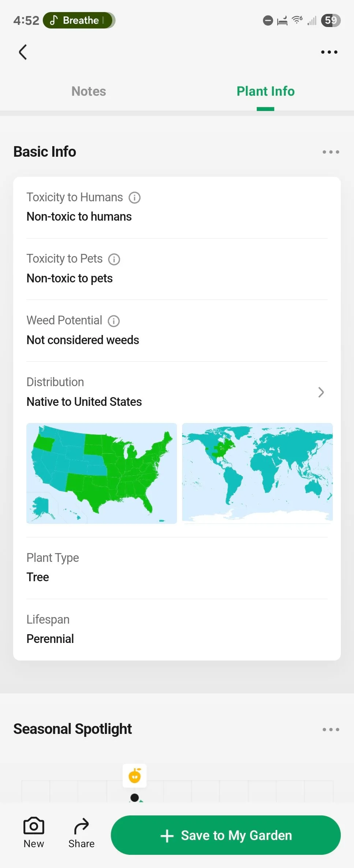Open the Breathe music pill in status bar
This screenshot has width=354, height=868.
tap(79, 20)
